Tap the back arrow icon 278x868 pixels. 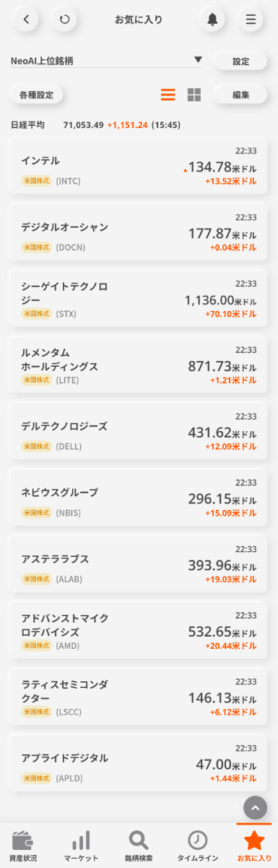coord(26,20)
